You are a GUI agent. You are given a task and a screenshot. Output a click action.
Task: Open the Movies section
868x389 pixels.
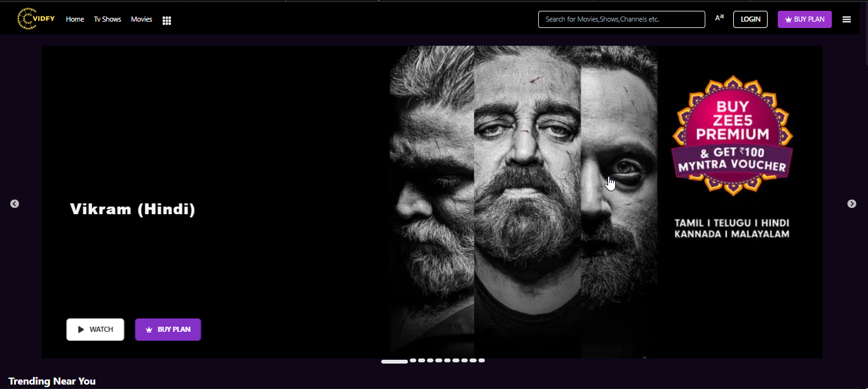coord(142,20)
